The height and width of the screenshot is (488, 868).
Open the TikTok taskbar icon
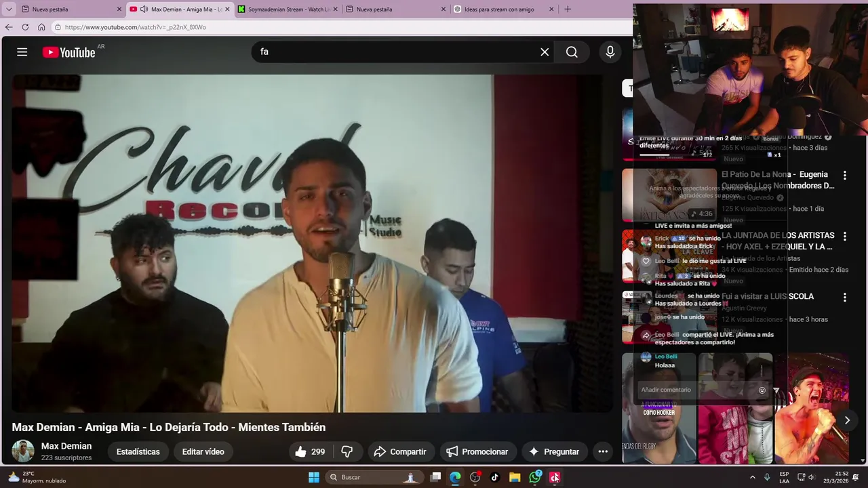[494, 477]
